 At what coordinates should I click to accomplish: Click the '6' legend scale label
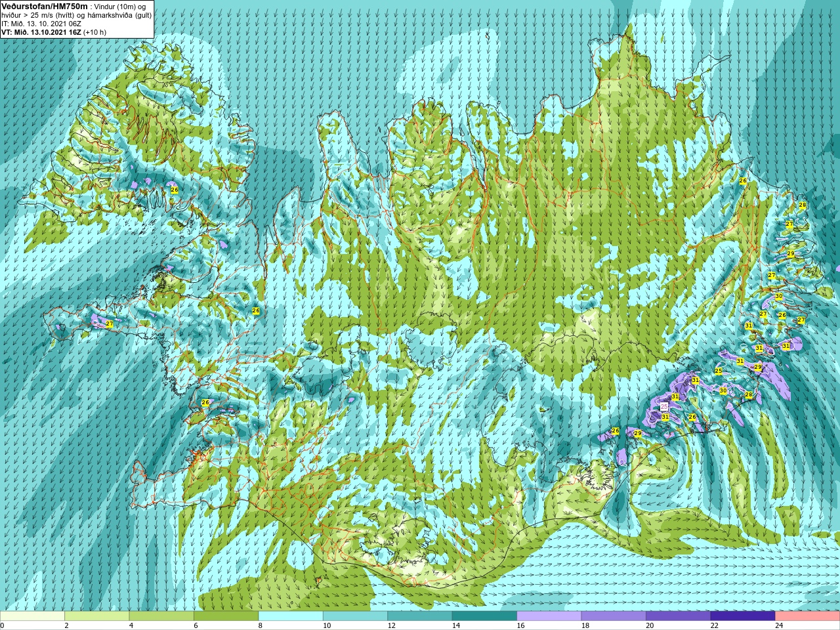tap(196, 625)
